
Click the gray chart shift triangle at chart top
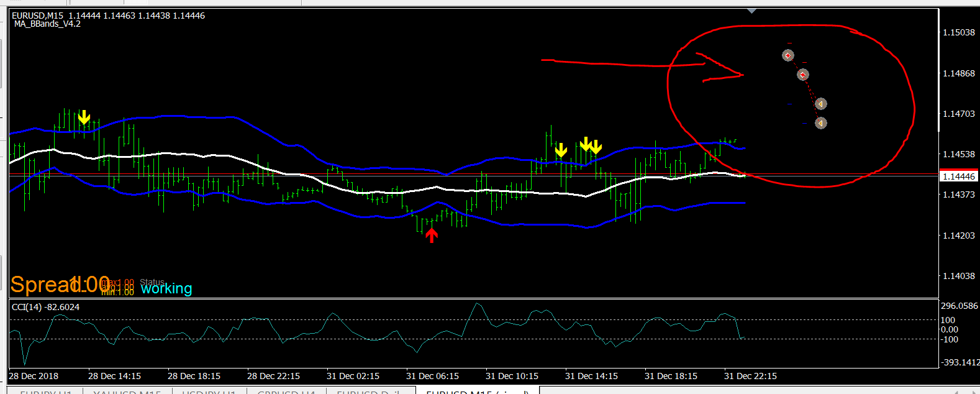tap(752, 11)
